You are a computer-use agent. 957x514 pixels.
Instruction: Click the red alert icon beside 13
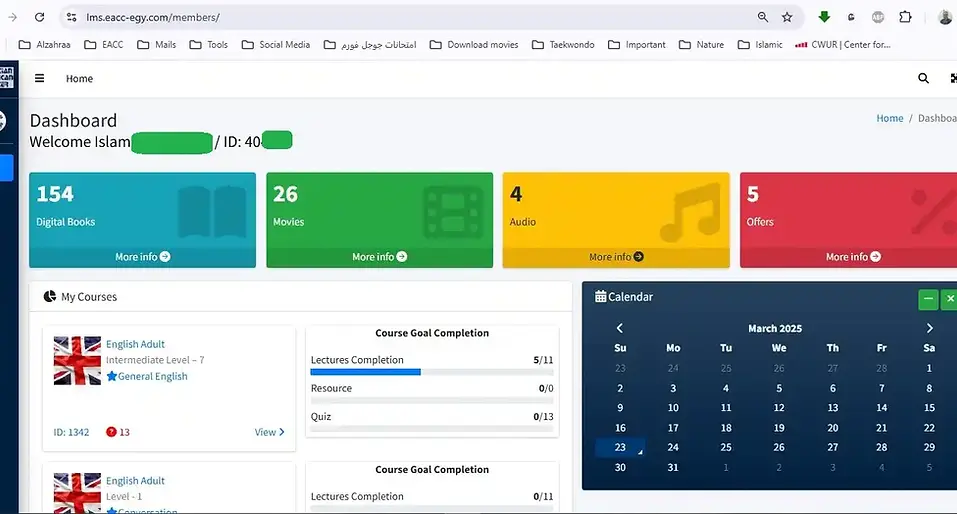(111, 432)
